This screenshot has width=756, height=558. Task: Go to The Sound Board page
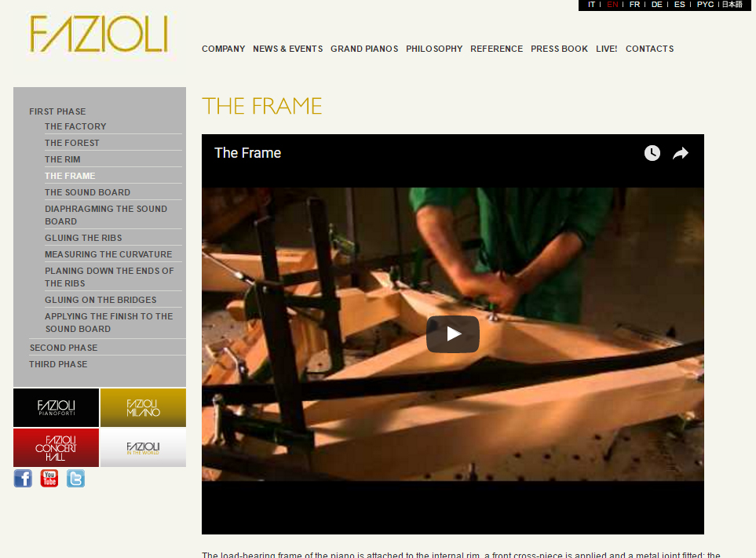87,192
